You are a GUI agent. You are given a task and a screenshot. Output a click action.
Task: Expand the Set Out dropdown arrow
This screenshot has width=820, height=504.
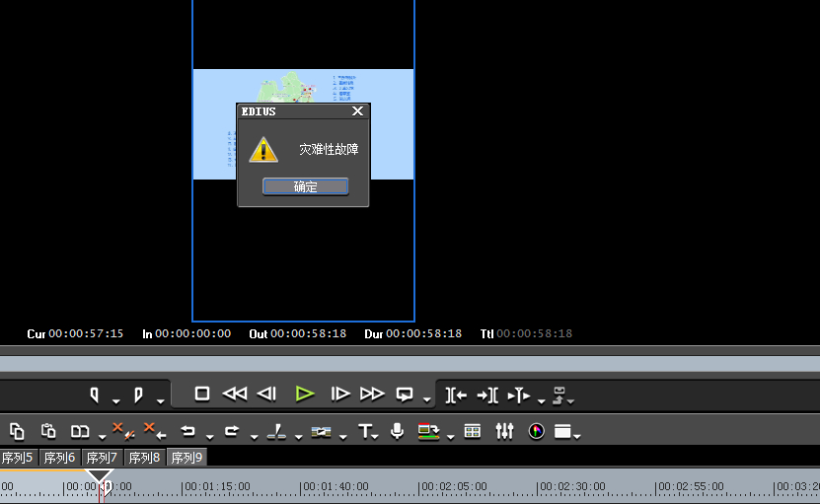[x=160, y=401]
